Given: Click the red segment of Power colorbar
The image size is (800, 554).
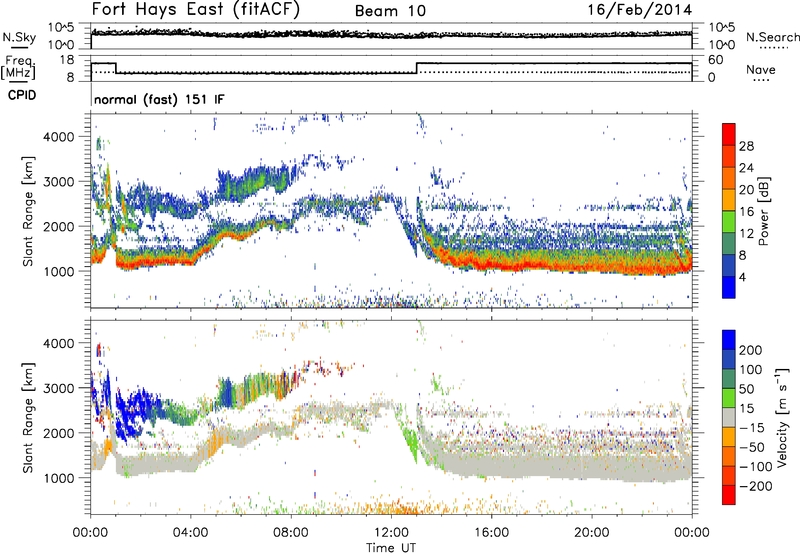Looking at the screenshot, I should click(x=729, y=134).
